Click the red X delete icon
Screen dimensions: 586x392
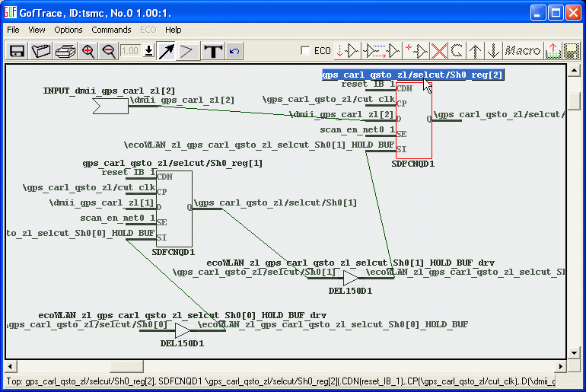[x=439, y=51]
